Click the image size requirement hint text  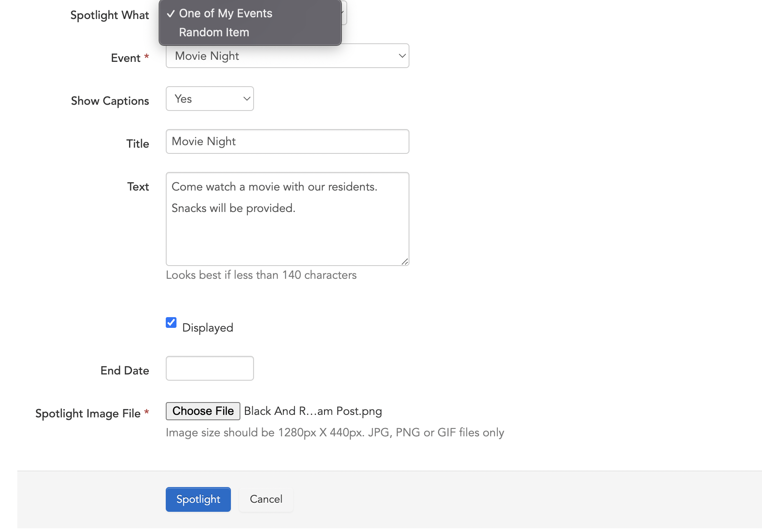(x=335, y=433)
